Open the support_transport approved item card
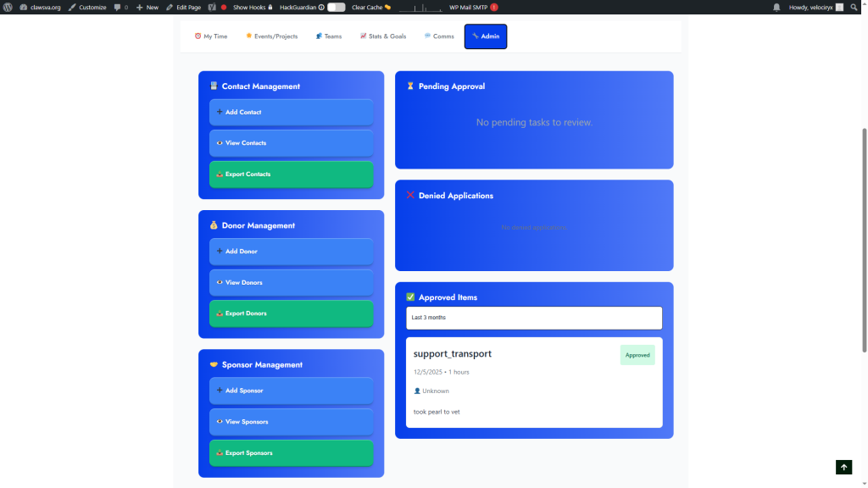The height and width of the screenshot is (488, 868). (x=534, y=382)
